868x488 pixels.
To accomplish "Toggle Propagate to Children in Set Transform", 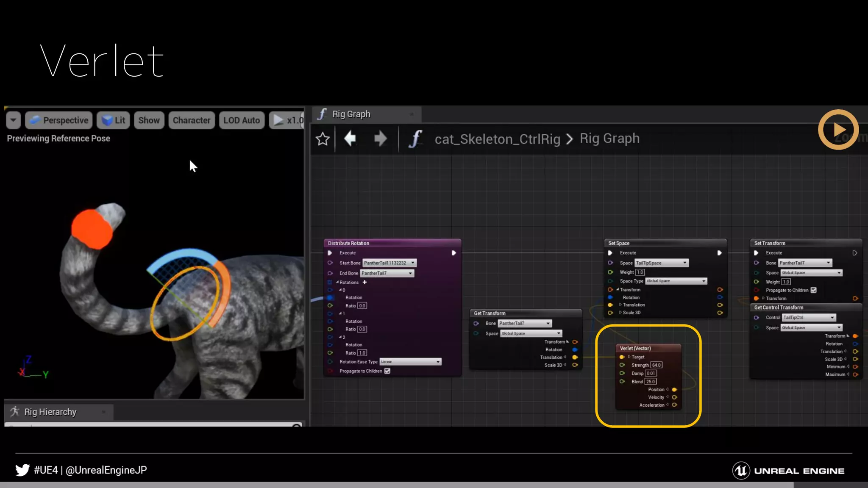I will [814, 290].
